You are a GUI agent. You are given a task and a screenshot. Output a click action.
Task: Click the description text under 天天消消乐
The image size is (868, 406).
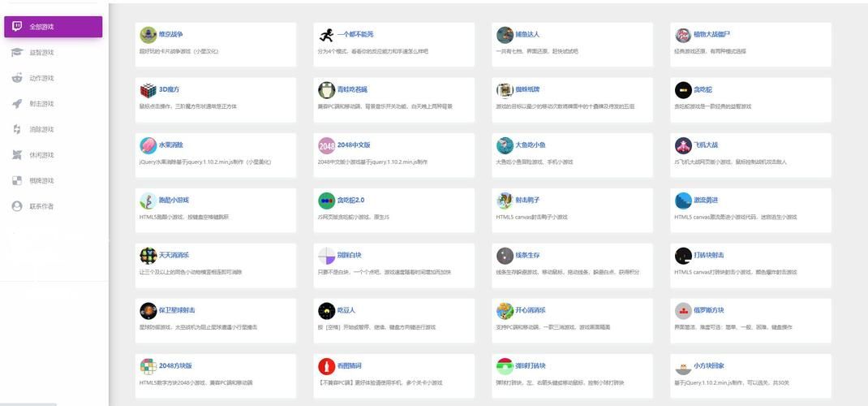coord(191,273)
